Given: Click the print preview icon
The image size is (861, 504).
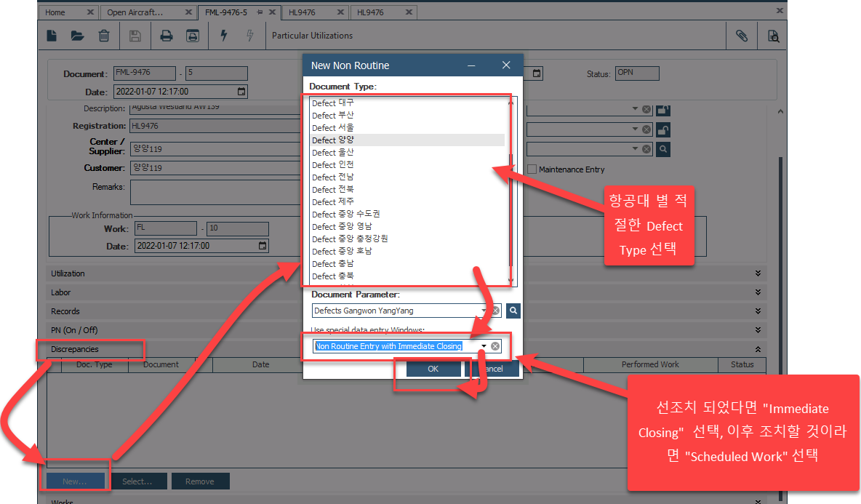Looking at the screenshot, I should pos(192,36).
